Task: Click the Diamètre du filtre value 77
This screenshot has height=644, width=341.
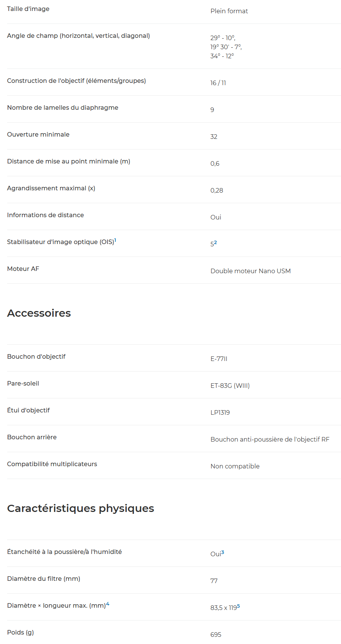Action: click(214, 581)
